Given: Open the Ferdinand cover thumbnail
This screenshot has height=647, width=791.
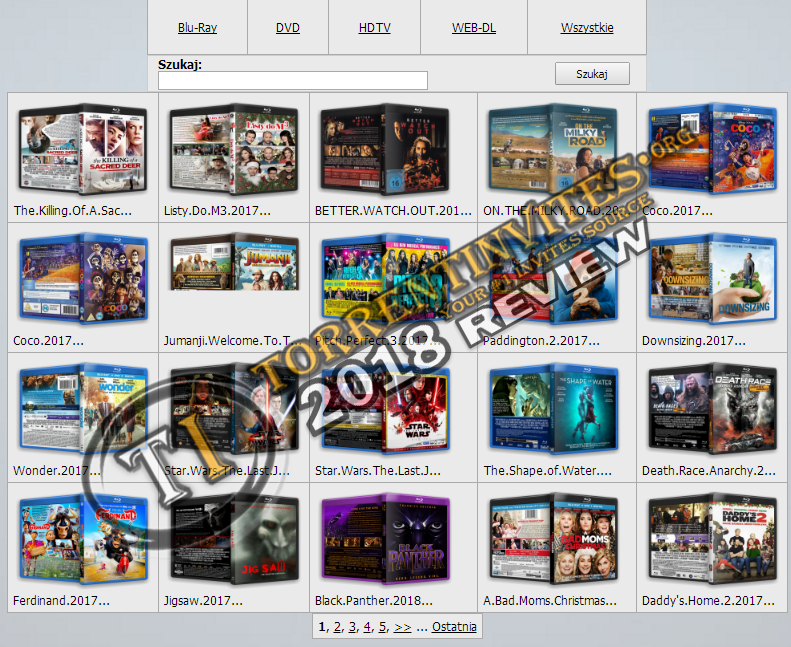Looking at the screenshot, I should (x=83, y=539).
